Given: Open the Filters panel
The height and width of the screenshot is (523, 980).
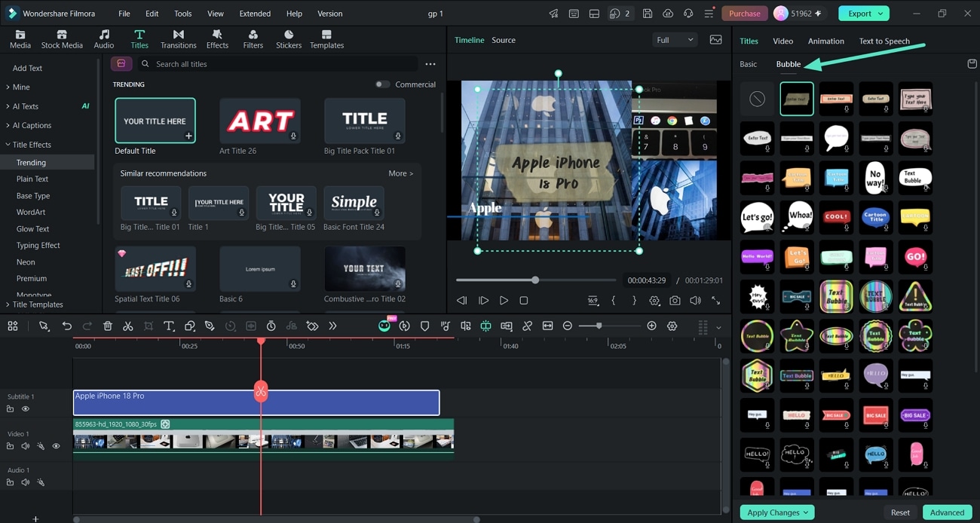Looking at the screenshot, I should [x=253, y=39].
